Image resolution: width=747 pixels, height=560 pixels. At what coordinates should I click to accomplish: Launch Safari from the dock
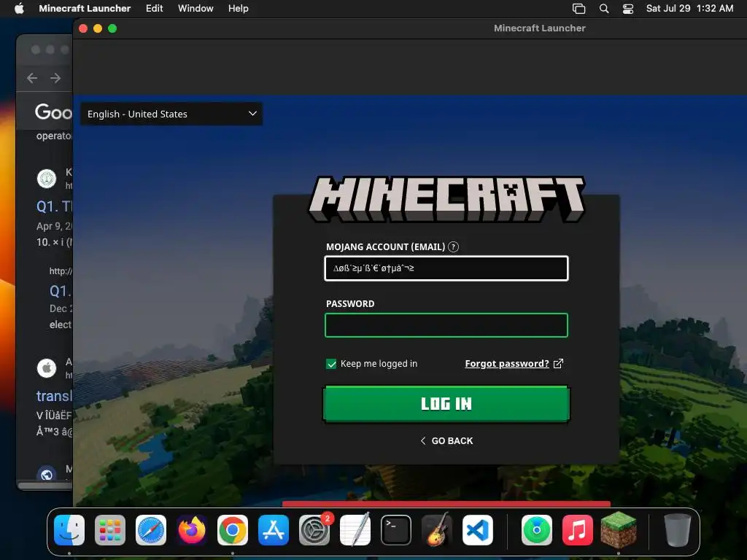151,530
